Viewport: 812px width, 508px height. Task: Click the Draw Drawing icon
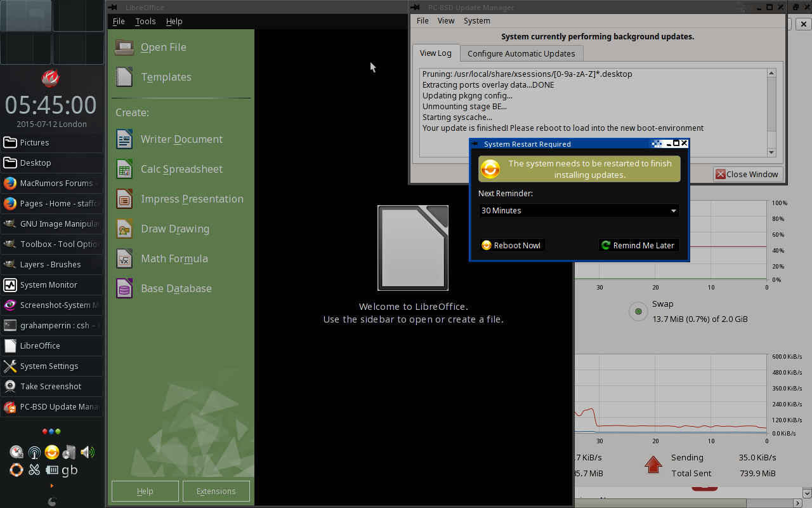point(124,229)
